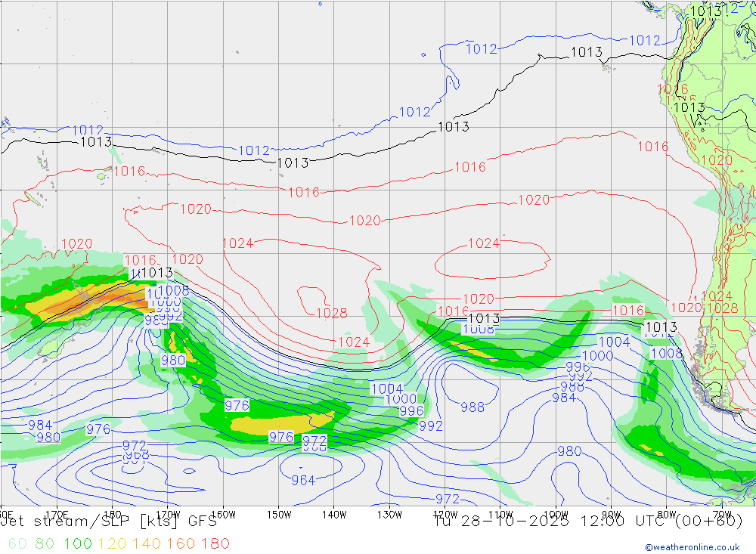The width and height of the screenshot is (756, 554).
Task: Click the '1013' label at the top right corner
Action: [x=706, y=11]
